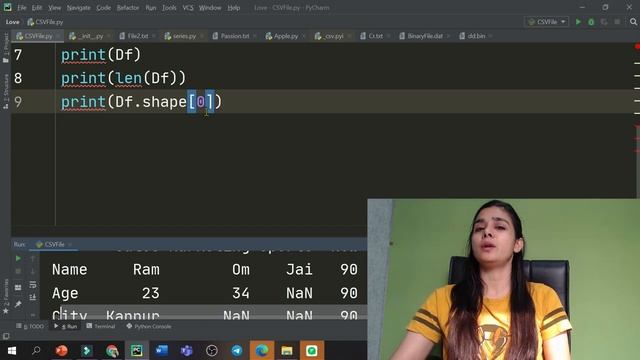The width and height of the screenshot is (640, 360).
Task: Launch Chrome from the taskbar
Action: [112, 351]
